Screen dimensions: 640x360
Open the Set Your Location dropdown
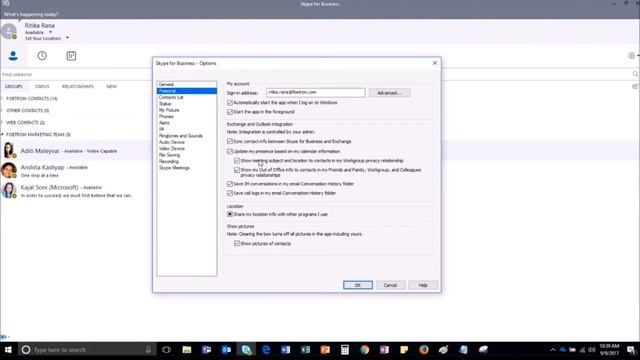67,38
